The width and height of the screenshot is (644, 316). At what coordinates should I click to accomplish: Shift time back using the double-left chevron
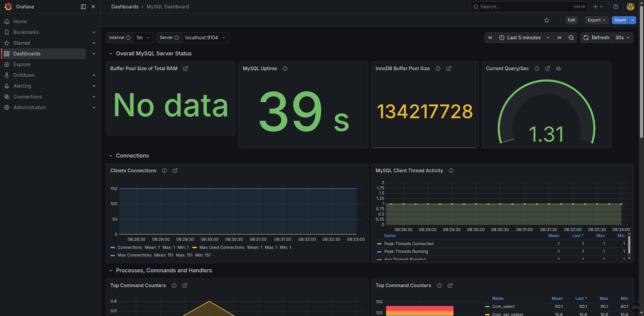tap(490, 38)
